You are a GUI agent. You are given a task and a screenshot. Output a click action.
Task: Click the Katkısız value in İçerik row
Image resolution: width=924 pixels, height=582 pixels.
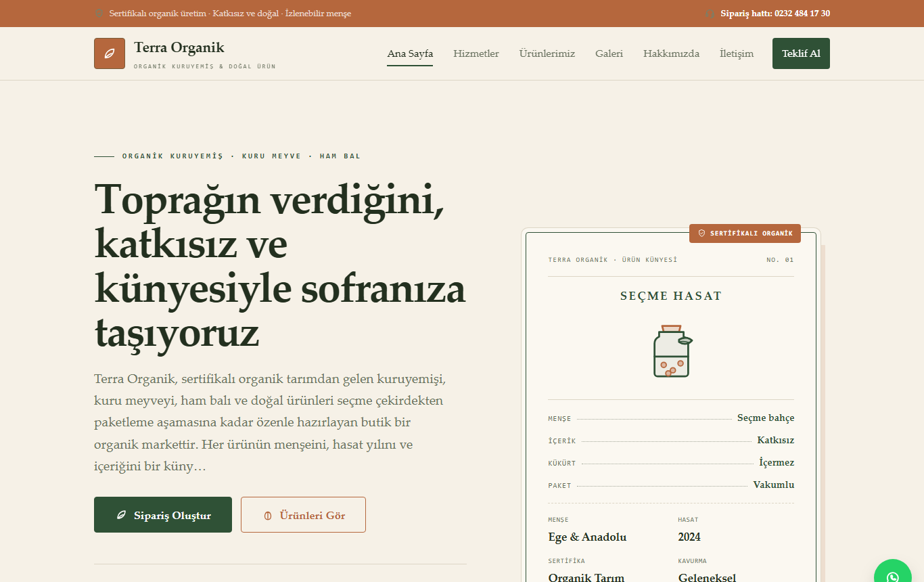(x=776, y=440)
